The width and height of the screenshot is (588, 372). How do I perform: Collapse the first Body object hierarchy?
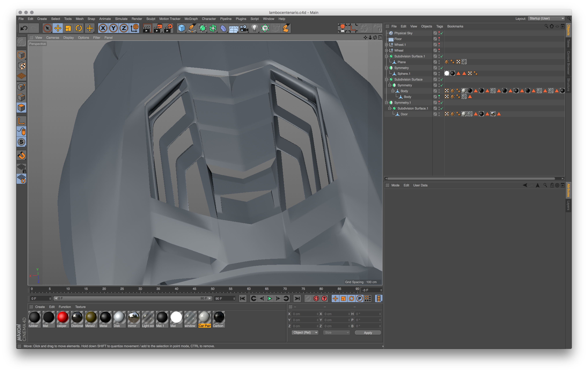tap(393, 91)
